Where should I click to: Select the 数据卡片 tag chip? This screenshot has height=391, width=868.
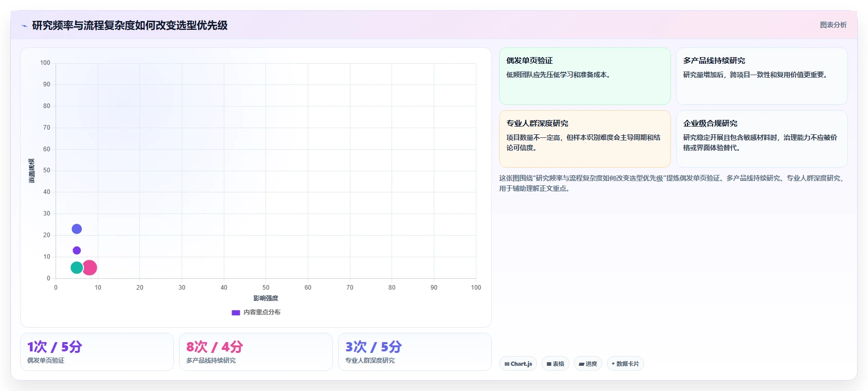[625, 364]
